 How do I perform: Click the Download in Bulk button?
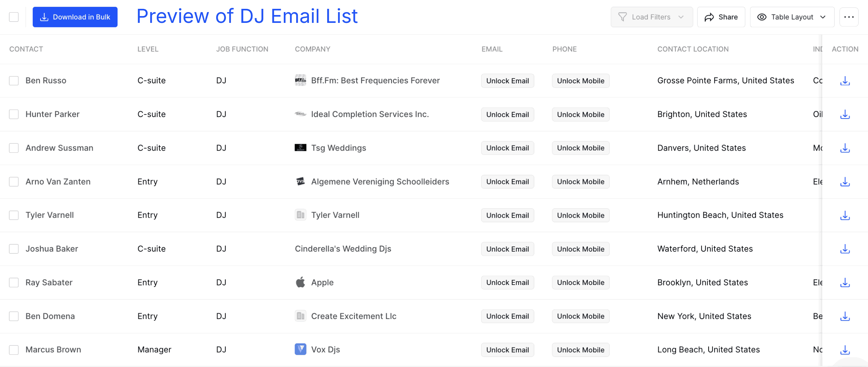(75, 17)
